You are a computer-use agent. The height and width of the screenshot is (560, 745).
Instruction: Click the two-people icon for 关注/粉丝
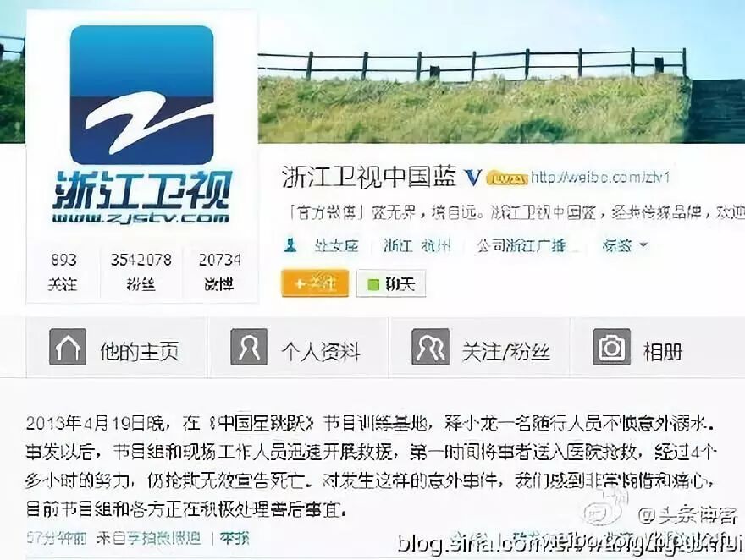tap(430, 347)
